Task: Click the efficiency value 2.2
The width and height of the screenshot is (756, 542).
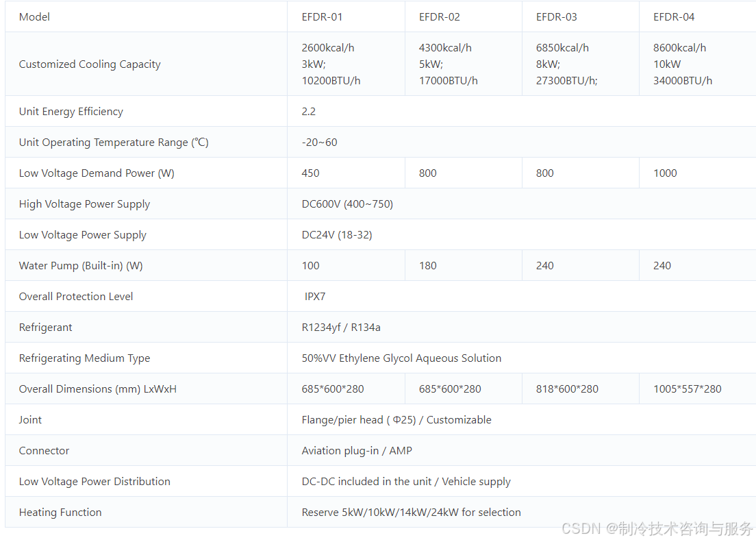Action: [x=309, y=112]
